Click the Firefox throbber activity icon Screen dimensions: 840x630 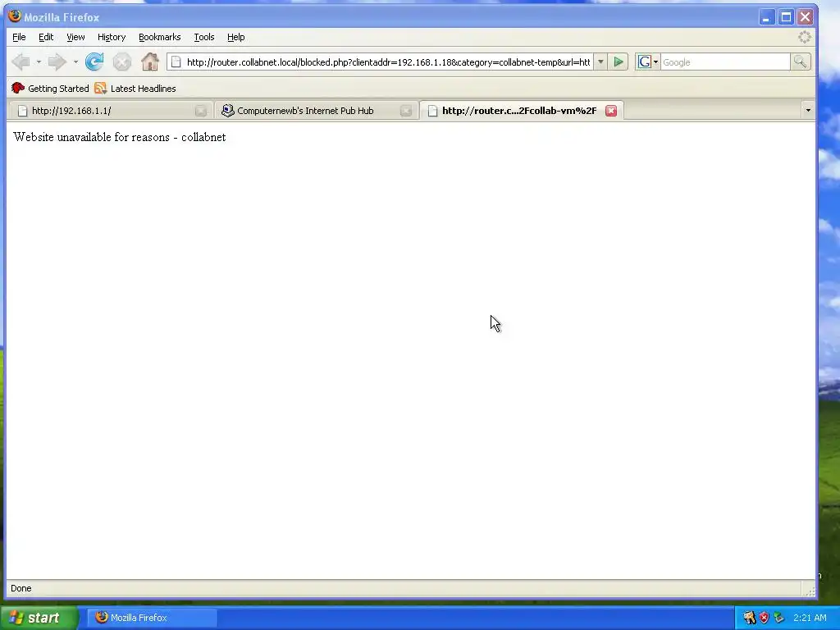[805, 37]
